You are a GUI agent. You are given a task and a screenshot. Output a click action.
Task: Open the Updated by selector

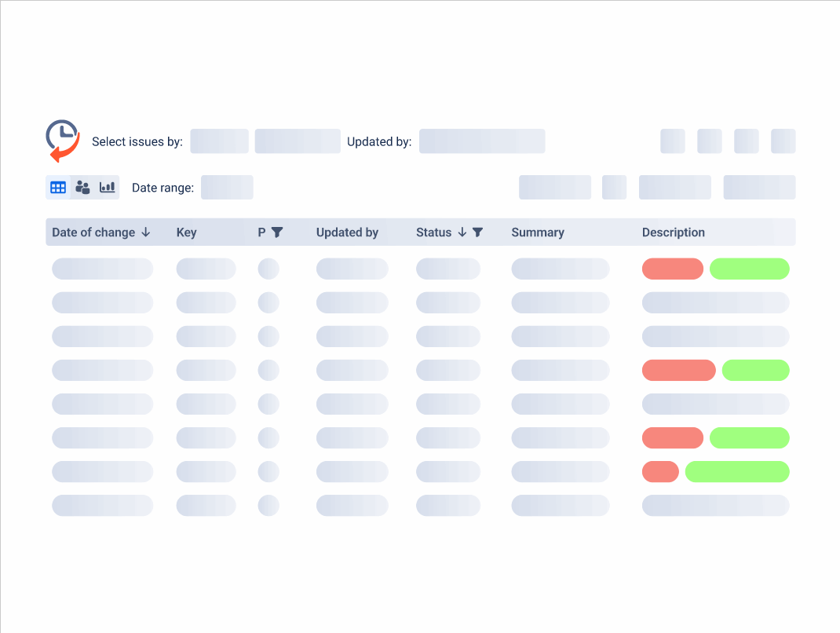481,141
